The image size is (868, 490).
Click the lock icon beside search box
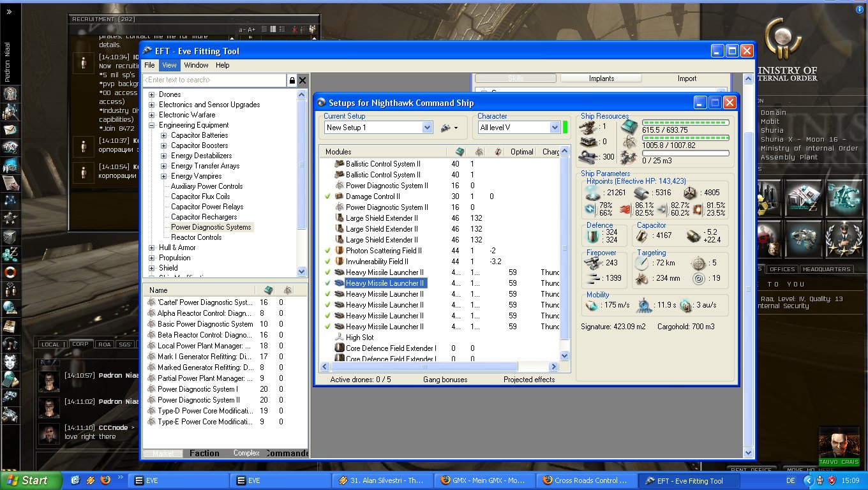tap(292, 80)
